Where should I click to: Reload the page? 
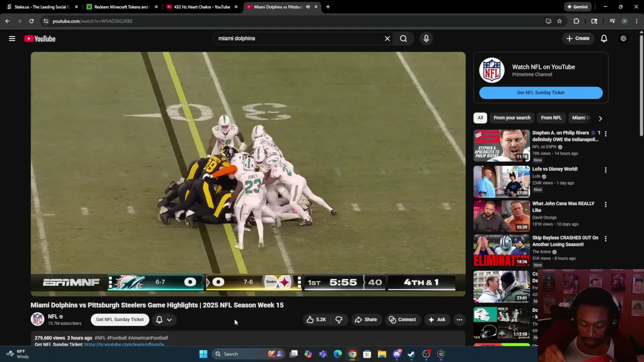(31, 21)
